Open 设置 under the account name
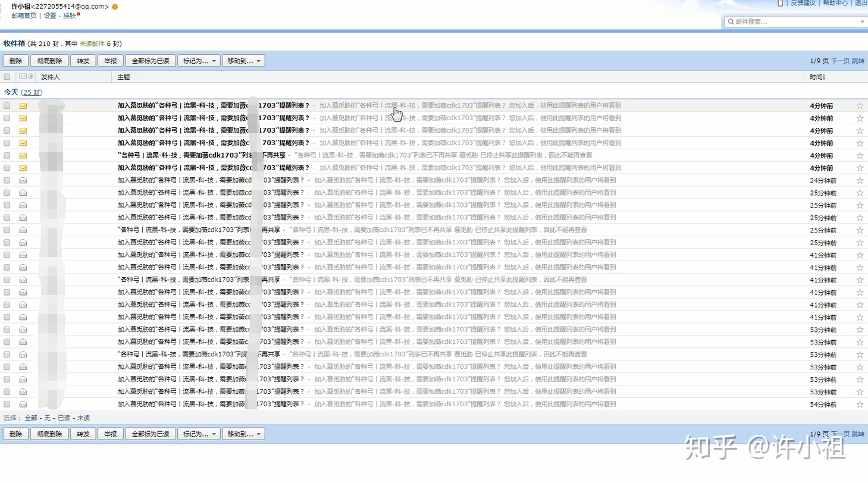868x483 pixels. [x=50, y=15]
